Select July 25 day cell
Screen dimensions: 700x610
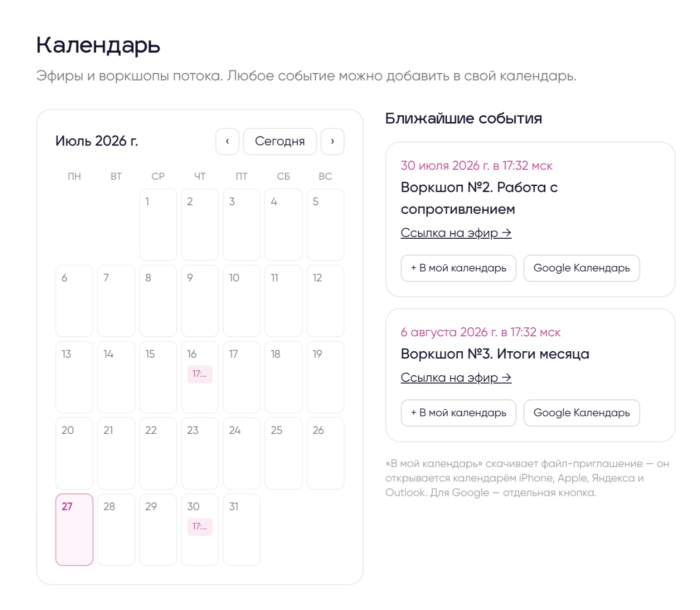click(283, 453)
